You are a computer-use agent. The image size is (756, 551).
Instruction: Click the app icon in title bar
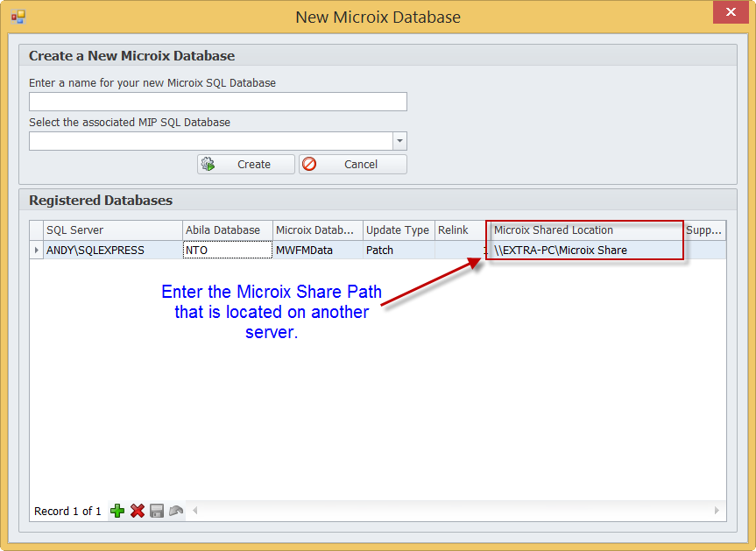click(18, 17)
